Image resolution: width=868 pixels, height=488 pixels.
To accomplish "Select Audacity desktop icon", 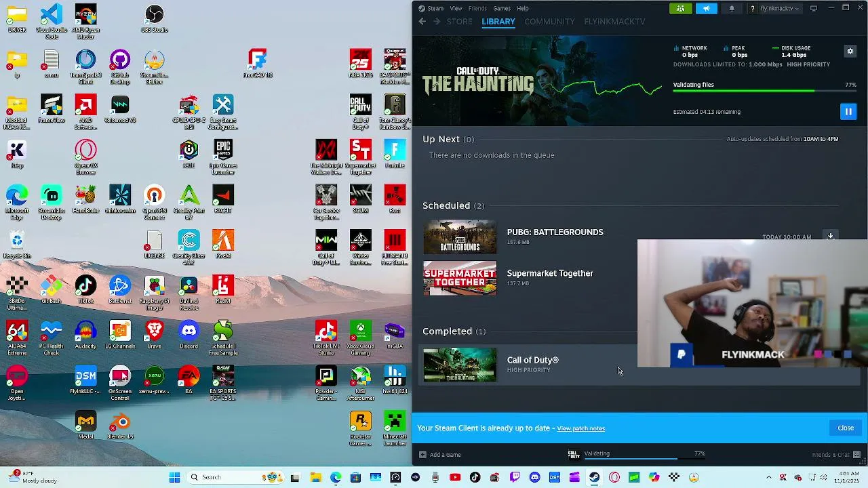I will click(85, 335).
